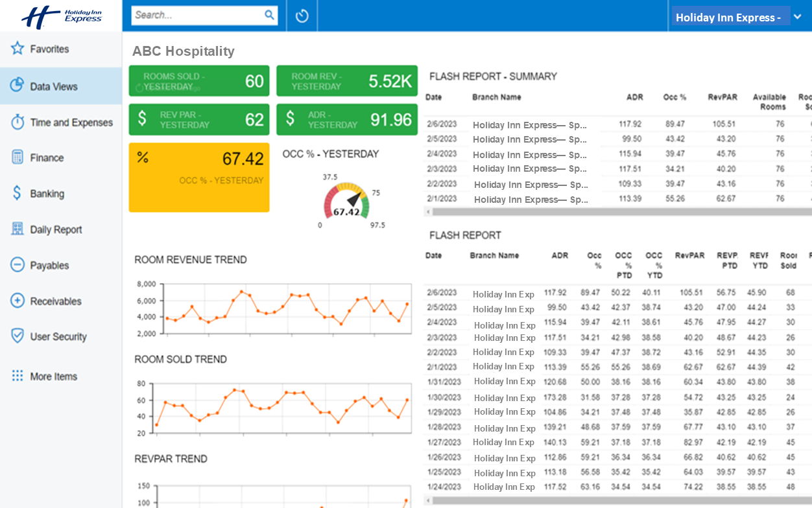The height and width of the screenshot is (508, 812).
Task: Click the Finance calculator icon
Action: tap(18, 157)
